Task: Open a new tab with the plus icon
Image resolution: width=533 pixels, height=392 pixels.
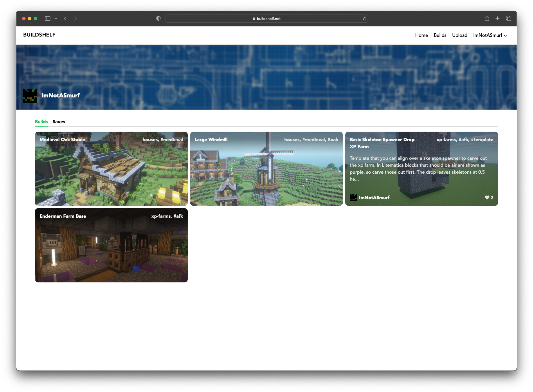Action: (498, 18)
